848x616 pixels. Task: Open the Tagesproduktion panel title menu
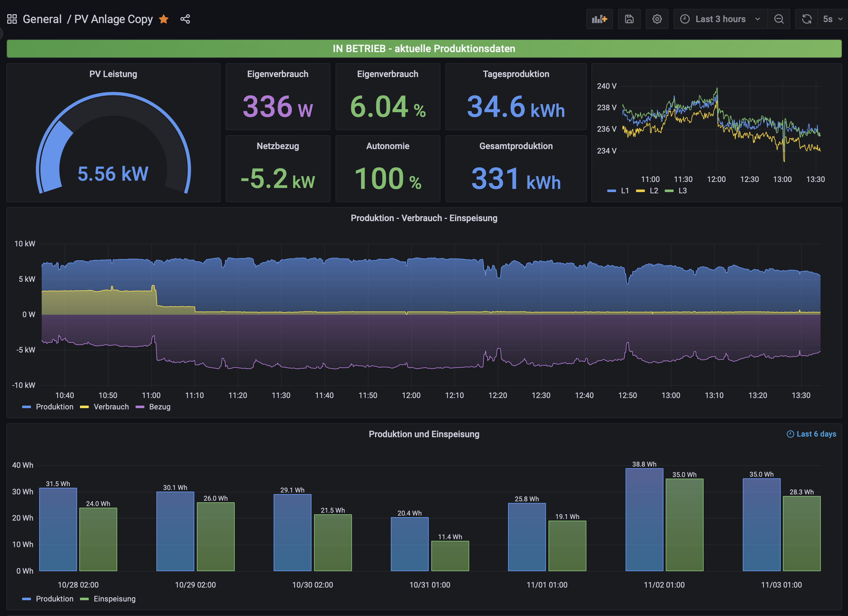(516, 74)
